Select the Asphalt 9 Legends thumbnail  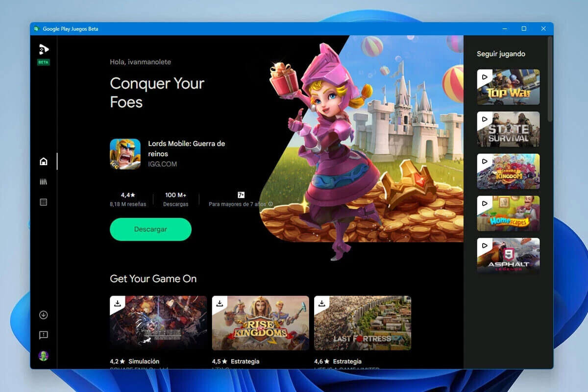(508, 255)
